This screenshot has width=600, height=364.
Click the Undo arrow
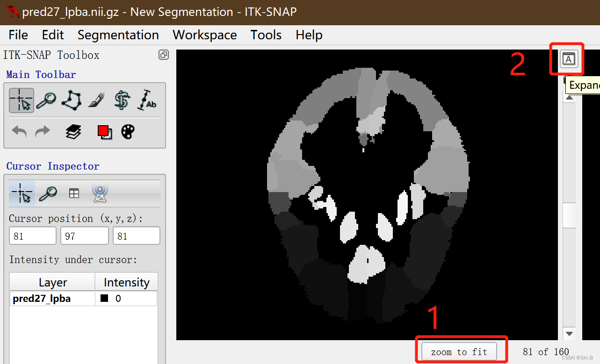19,132
